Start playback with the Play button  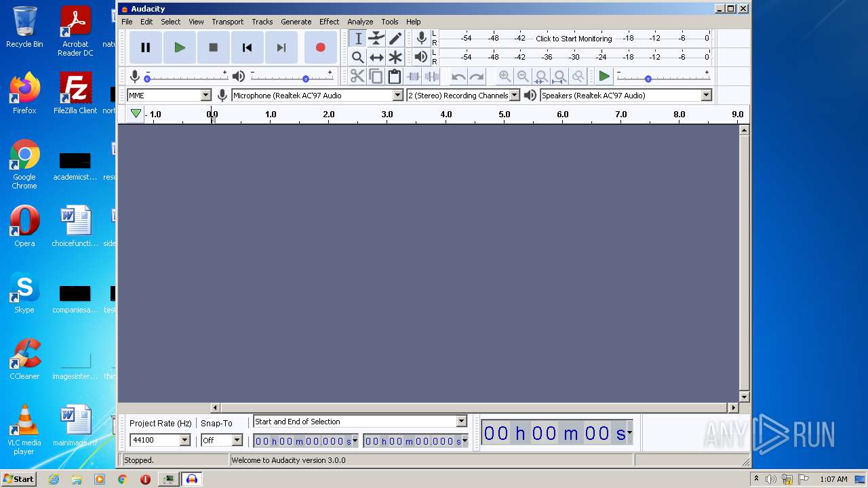click(x=180, y=47)
